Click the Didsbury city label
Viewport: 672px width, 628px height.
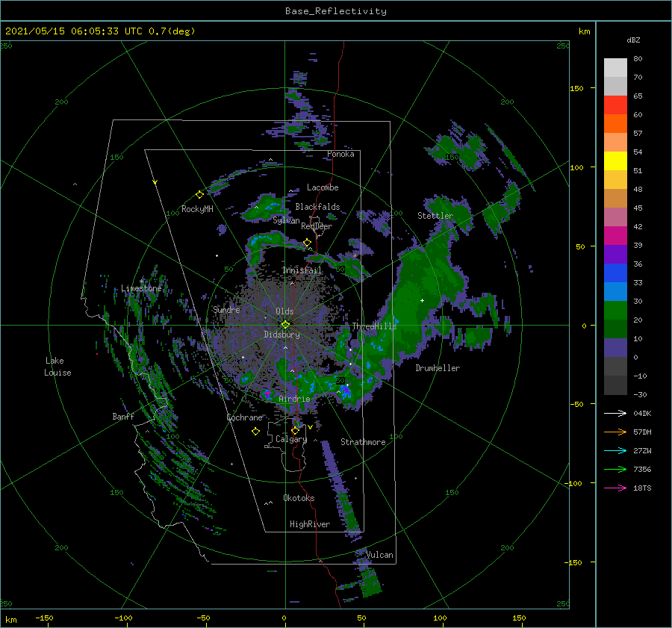(x=282, y=335)
